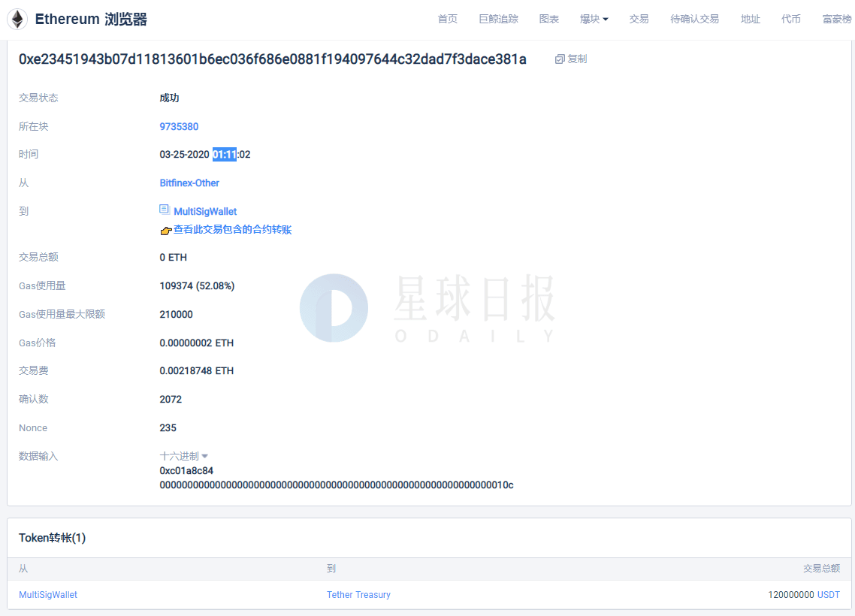Screen dimensions: 855x616
Task: Open block number 9735380 link
Action: pos(179,126)
